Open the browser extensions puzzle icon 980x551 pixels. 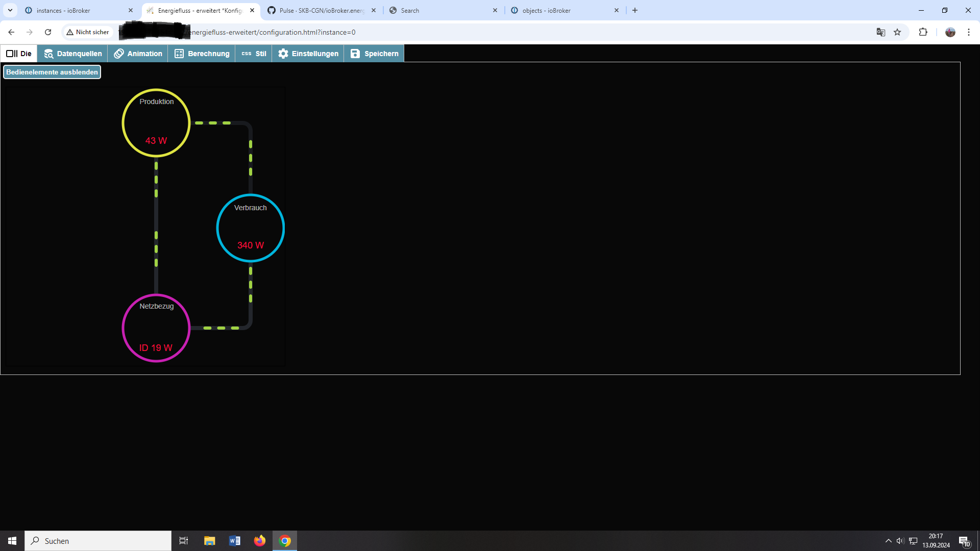pos(923,32)
